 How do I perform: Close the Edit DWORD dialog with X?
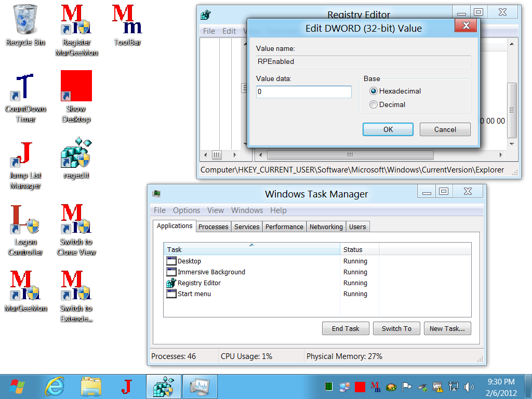(x=466, y=25)
